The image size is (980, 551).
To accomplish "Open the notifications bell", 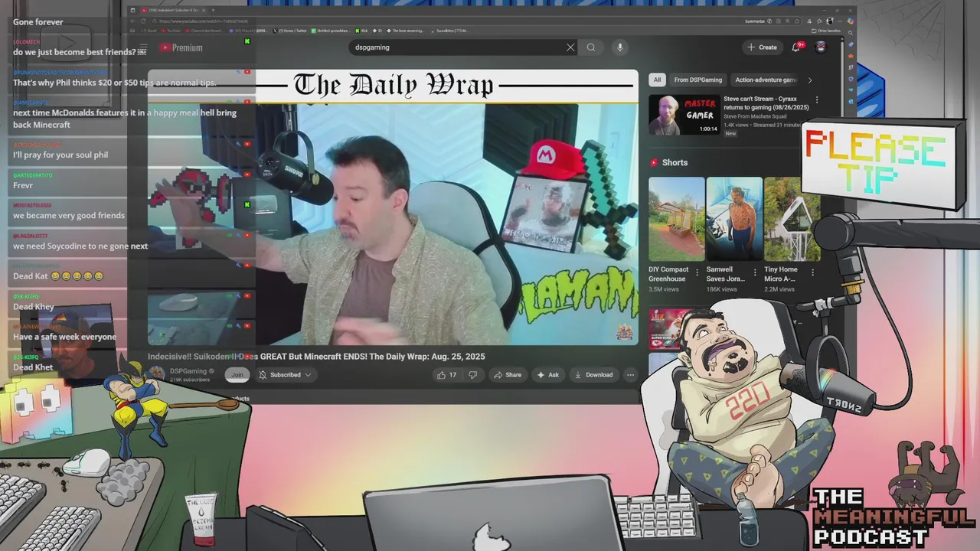I will pos(796,47).
